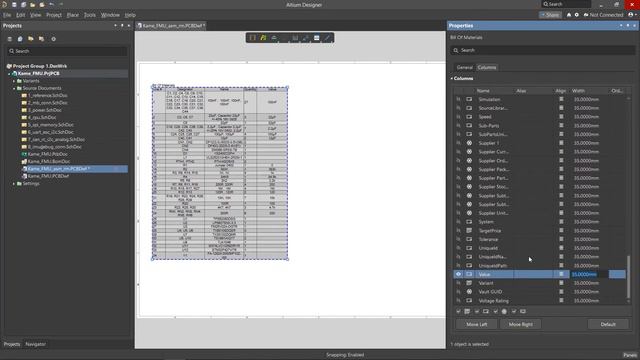640x360 pixels.
Task: Click the Share button
Action: click(x=550, y=15)
